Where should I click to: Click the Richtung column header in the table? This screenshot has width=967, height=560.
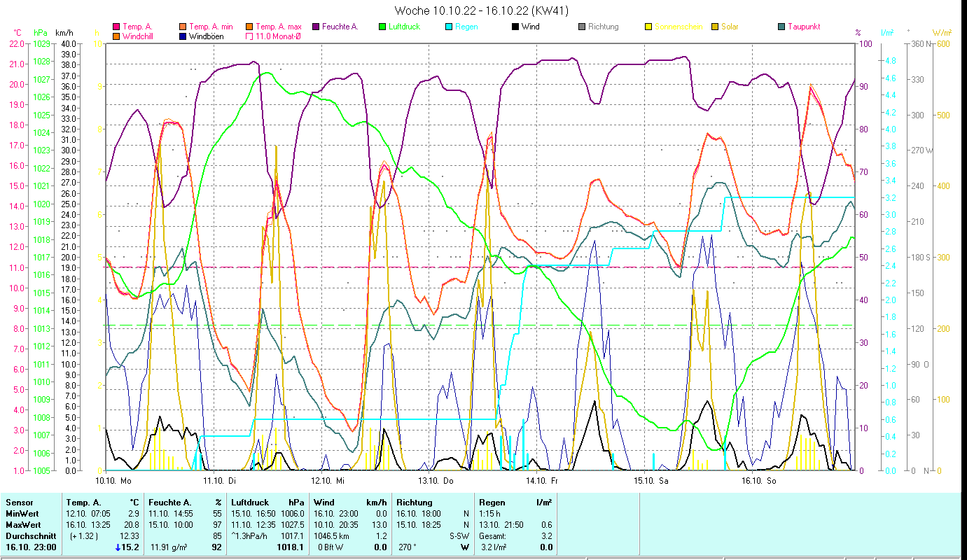pos(414,503)
